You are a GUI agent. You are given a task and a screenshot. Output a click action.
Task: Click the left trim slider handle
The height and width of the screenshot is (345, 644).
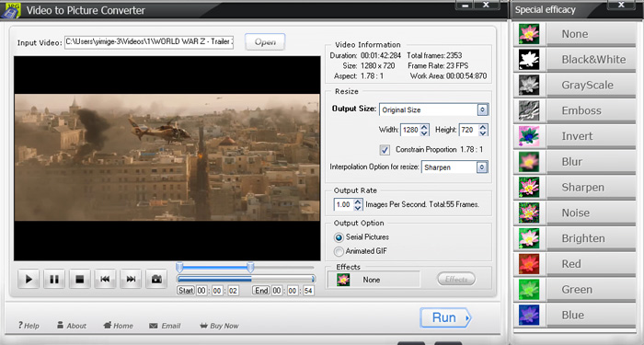pyautogui.click(x=179, y=268)
